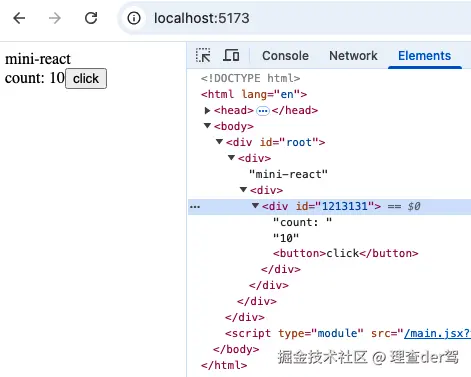This screenshot has width=471, height=377.
Task: Select the "mini-react" text node in DOM tree
Action: coord(288,174)
